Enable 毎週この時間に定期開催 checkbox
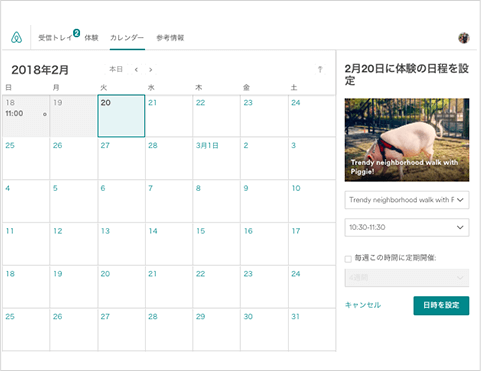481x371 pixels. (x=348, y=259)
